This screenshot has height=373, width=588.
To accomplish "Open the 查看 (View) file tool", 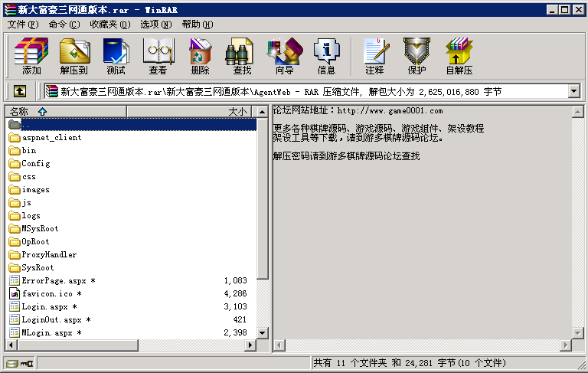I will [x=158, y=56].
